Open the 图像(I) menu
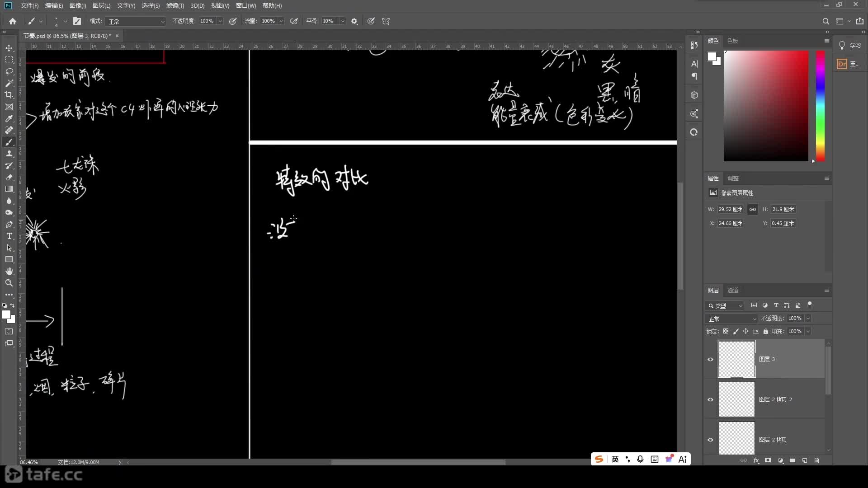The width and height of the screenshot is (868, 488). 78,5
